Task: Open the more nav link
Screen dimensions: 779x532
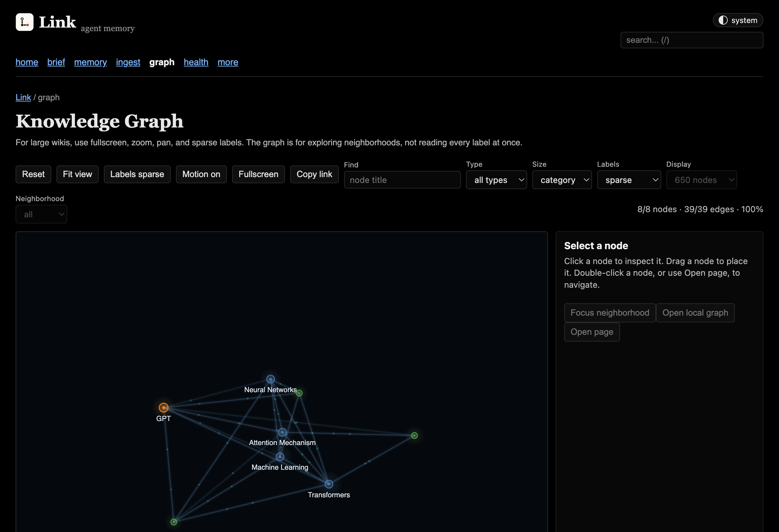Action: click(228, 62)
